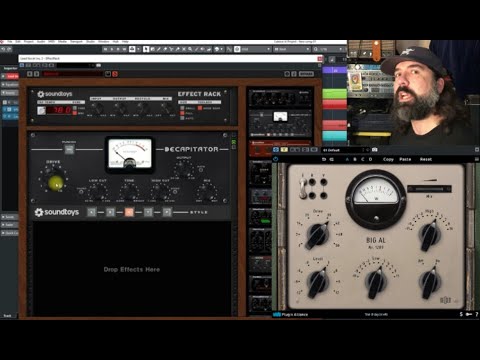Click the Tone knob on the Decapitator
The image size is (480, 360).
[129, 193]
